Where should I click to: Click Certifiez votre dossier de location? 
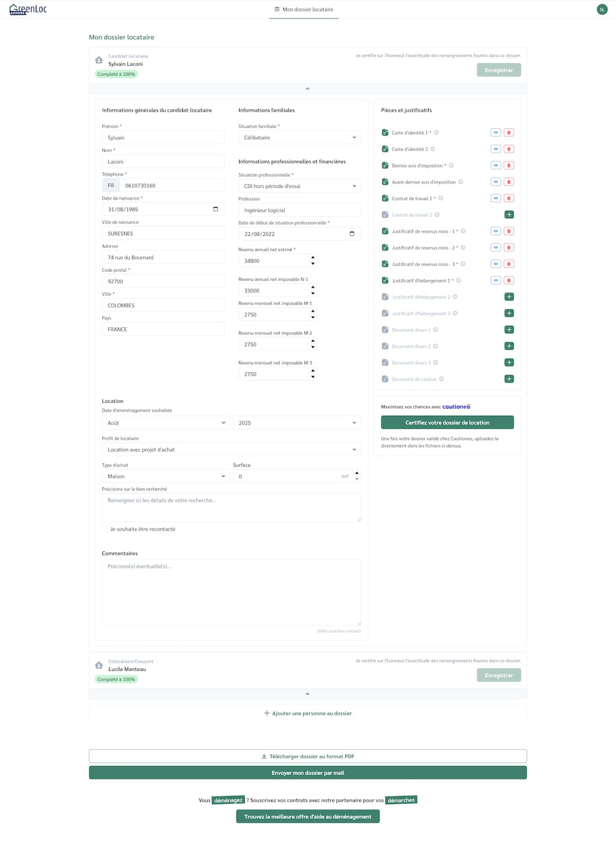447,423
